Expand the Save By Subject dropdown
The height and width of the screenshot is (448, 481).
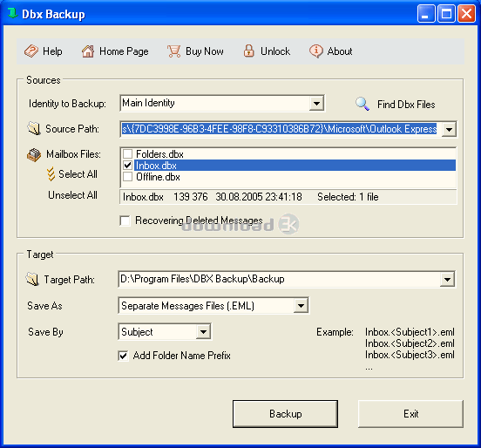point(203,332)
